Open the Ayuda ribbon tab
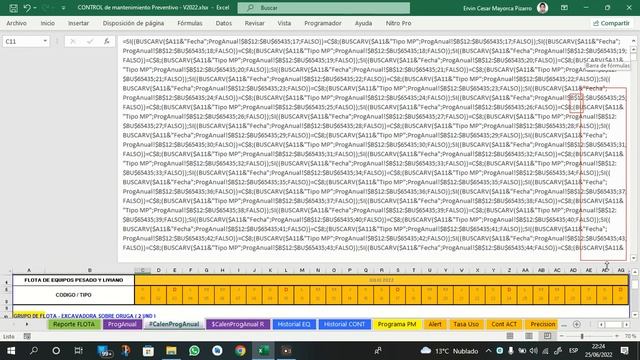Viewport: 640px width, 360px height. tap(363, 23)
